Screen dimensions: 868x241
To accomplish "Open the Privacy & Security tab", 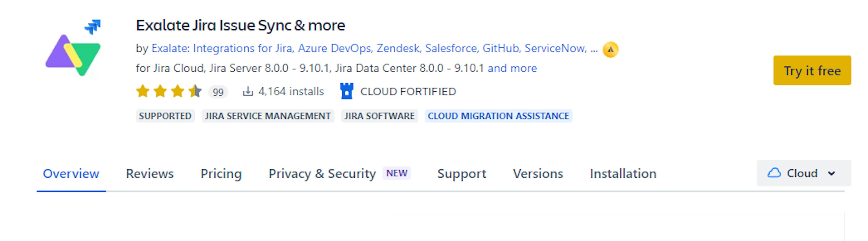I will click(322, 174).
